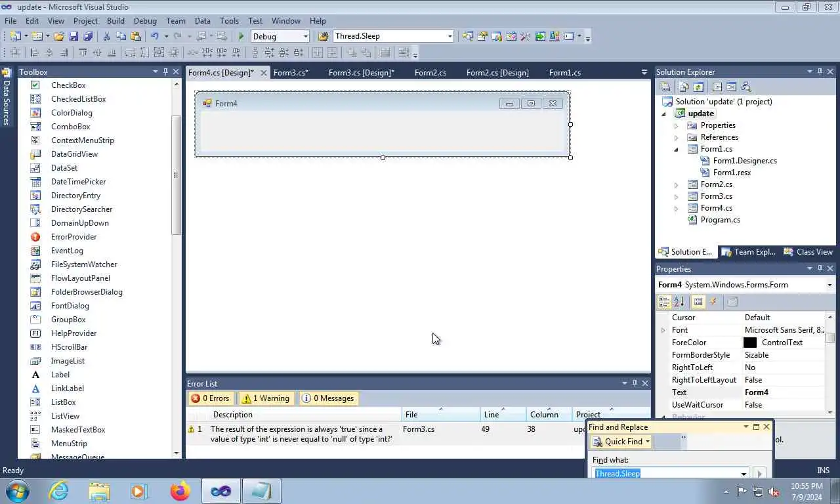The image size is (840, 504).
Task: Pin the Toolbox panel auto-hide toggle
Action: pyautogui.click(x=165, y=72)
